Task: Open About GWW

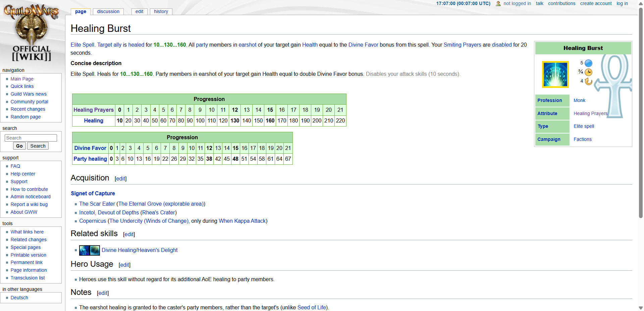Action: [24, 212]
